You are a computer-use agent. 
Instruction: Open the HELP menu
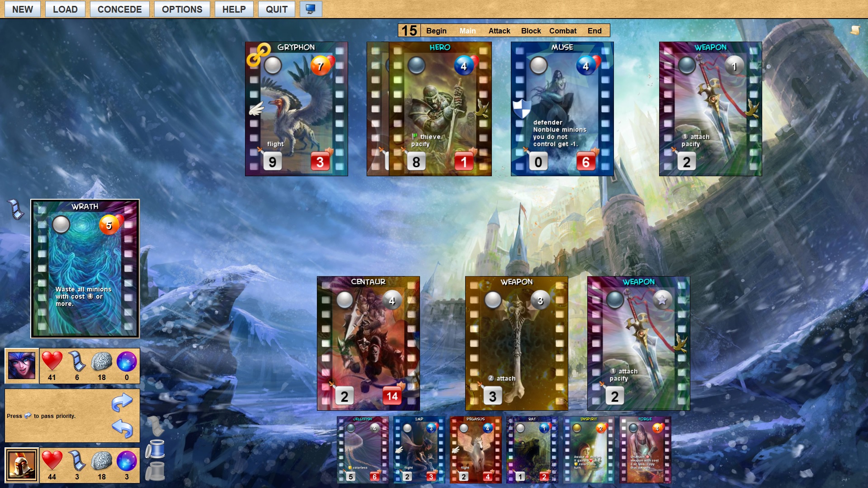pyautogui.click(x=234, y=9)
